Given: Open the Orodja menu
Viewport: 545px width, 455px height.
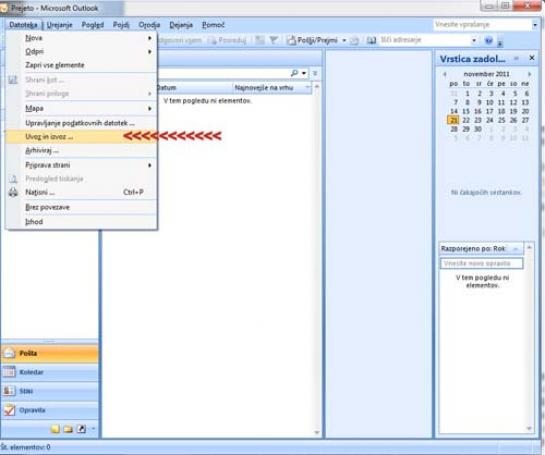Looking at the screenshot, I should (149, 25).
